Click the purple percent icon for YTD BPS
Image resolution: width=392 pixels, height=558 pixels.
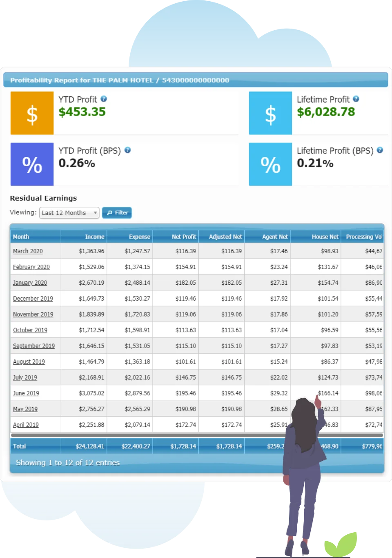tap(32, 164)
